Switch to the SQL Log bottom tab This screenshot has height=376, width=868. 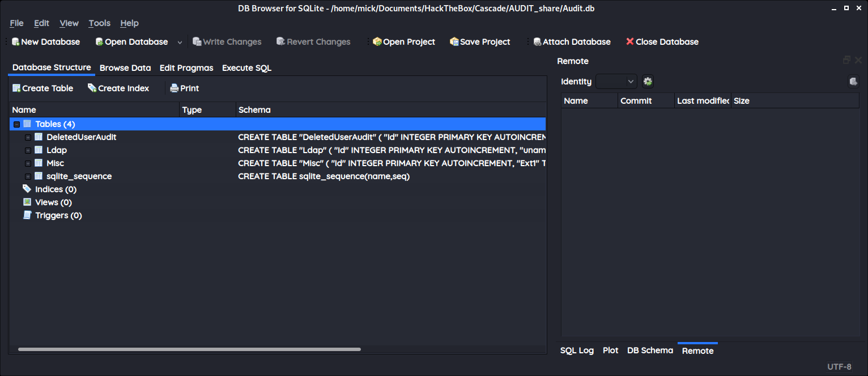(x=577, y=350)
